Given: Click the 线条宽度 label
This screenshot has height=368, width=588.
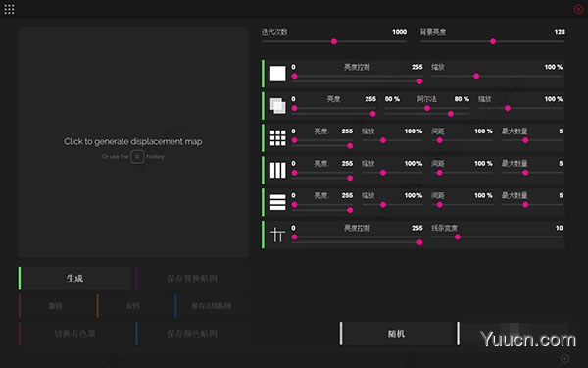Looking at the screenshot, I should pos(444,228).
